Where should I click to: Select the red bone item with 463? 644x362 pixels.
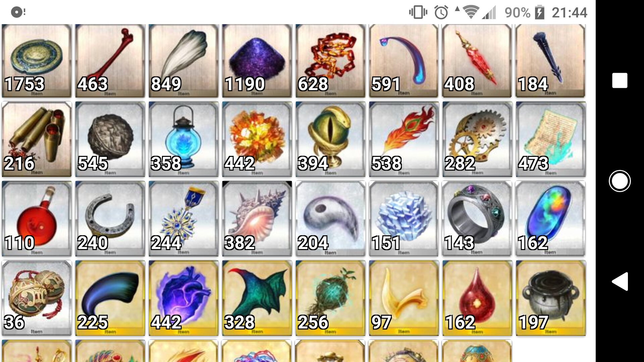pyautogui.click(x=110, y=61)
